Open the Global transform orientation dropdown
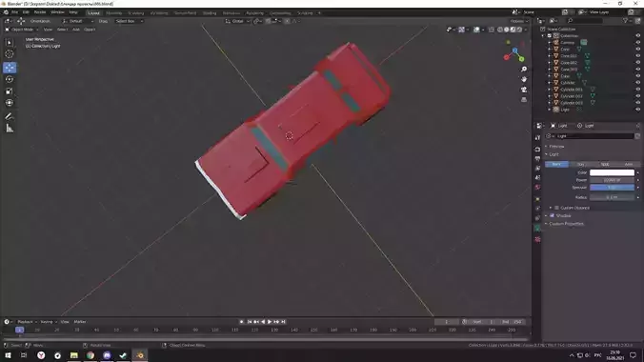 [x=237, y=21]
